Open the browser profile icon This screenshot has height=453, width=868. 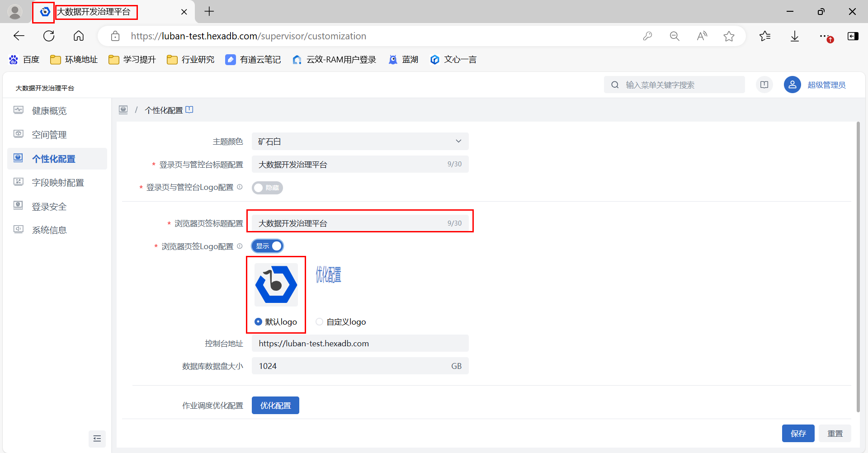pos(15,12)
